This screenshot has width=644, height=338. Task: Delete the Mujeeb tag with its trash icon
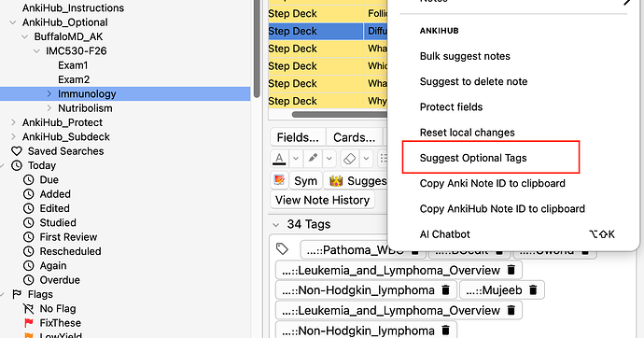pyautogui.click(x=533, y=290)
